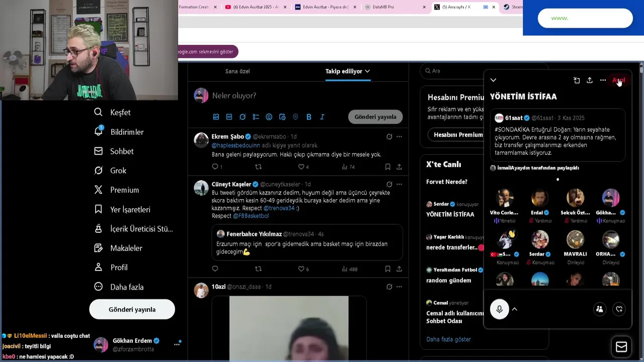Open Gökhan Erdem account options menu

pyautogui.click(x=177, y=344)
